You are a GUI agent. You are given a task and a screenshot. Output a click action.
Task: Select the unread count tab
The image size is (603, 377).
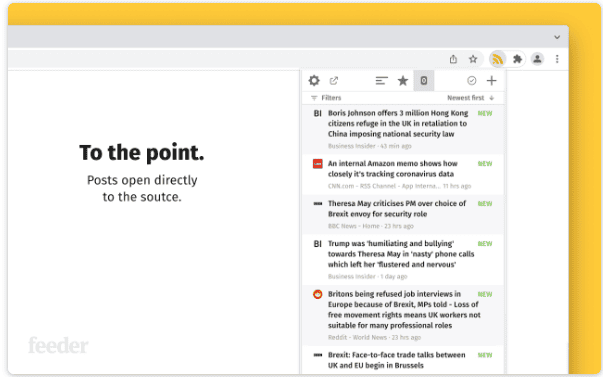click(x=424, y=80)
